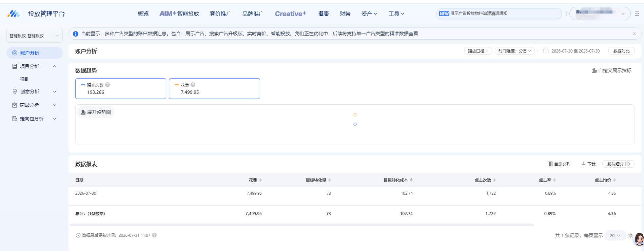Sort table by 花费 column
Screen dimensions: 644x251
pyautogui.click(x=260, y=180)
